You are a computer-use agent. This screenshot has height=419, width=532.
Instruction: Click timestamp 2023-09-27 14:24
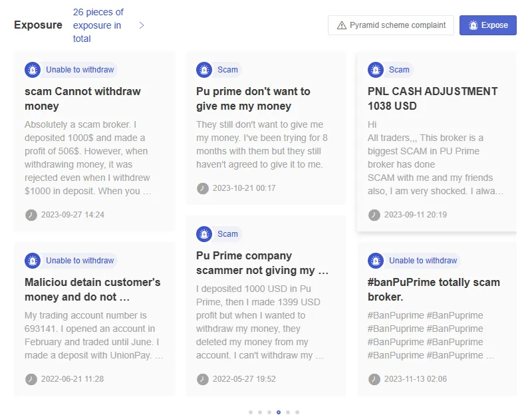tap(72, 215)
